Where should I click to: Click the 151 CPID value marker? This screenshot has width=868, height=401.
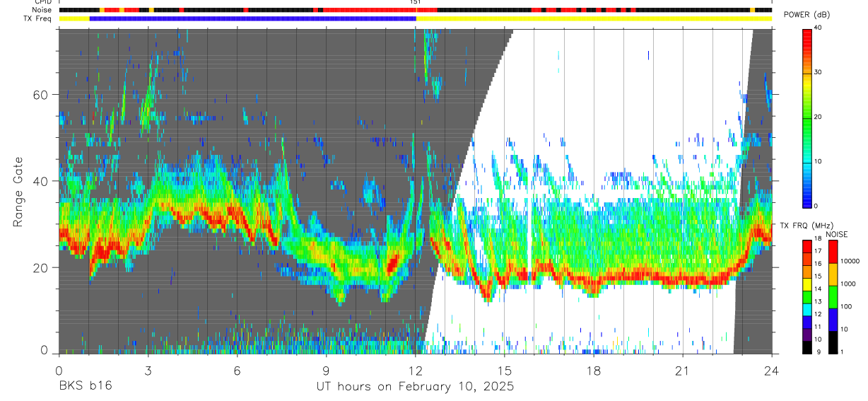[415, 3]
